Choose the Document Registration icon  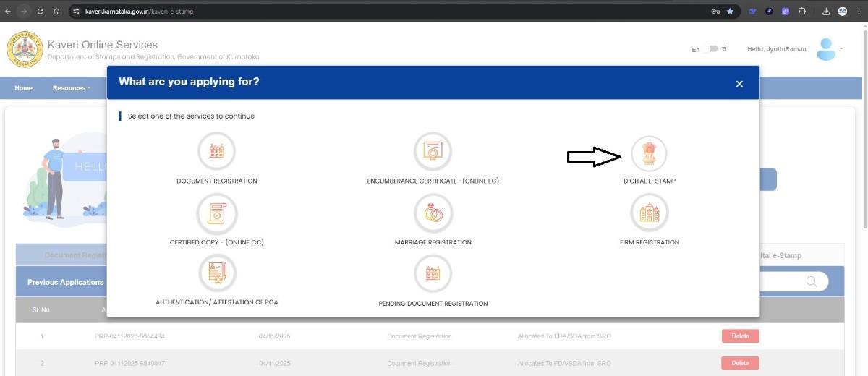pos(216,152)
